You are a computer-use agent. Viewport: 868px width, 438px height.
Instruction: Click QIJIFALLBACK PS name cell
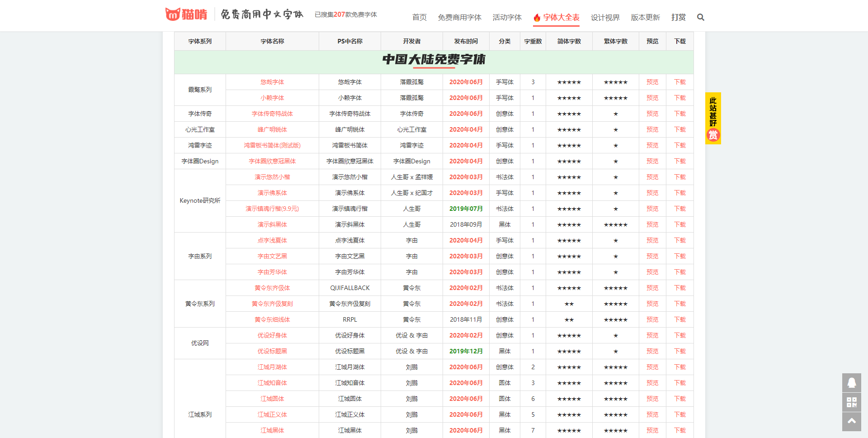(x=350, y=288)
